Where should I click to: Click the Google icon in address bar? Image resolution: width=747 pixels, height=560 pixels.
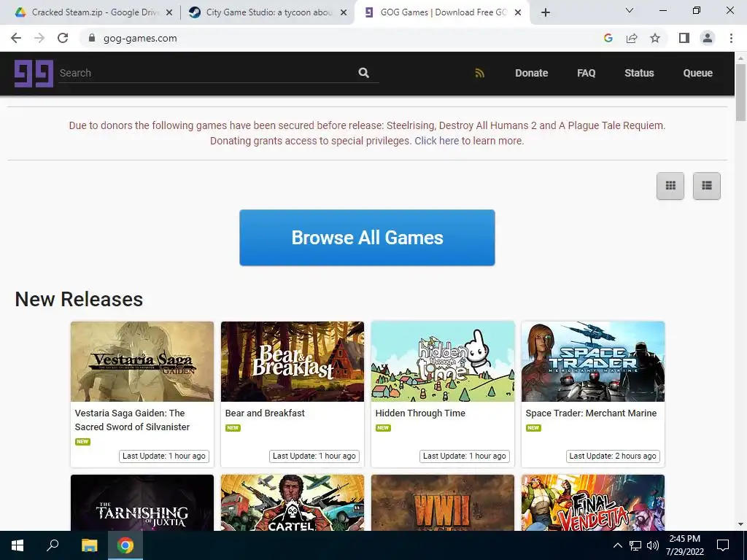click(608, 38)
